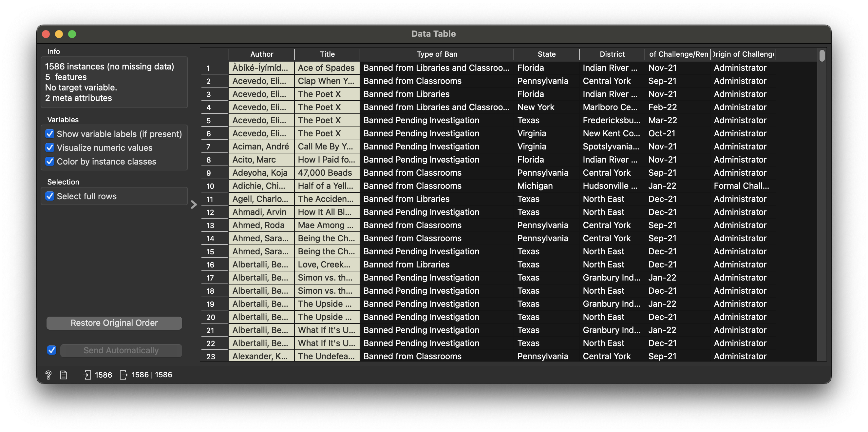Disable Visualize numeric values
868x432 pixels.
[50, 148]
